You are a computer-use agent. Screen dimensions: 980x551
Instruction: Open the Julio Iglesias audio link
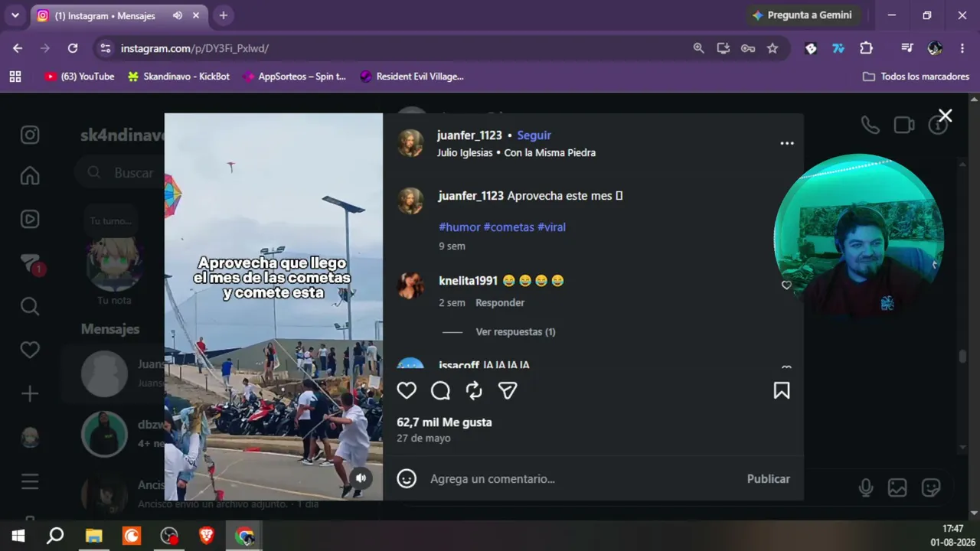516,153
